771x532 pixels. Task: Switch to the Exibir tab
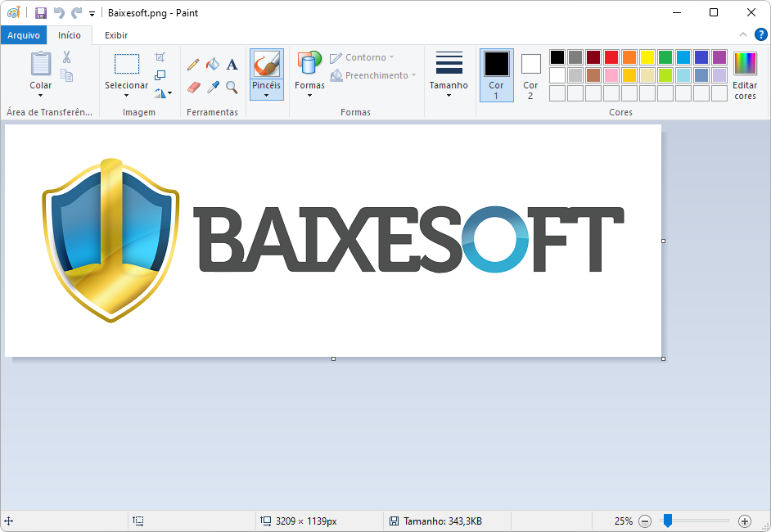116,35
